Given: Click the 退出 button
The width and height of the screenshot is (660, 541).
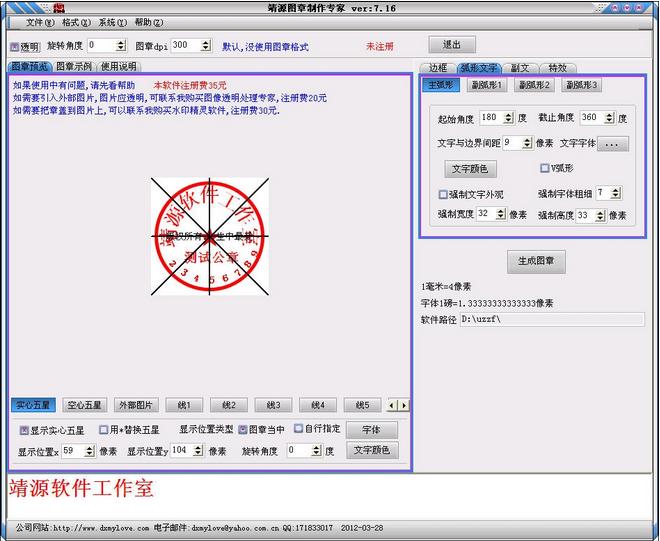Looking at the screenshot, I should click(452, 45).
